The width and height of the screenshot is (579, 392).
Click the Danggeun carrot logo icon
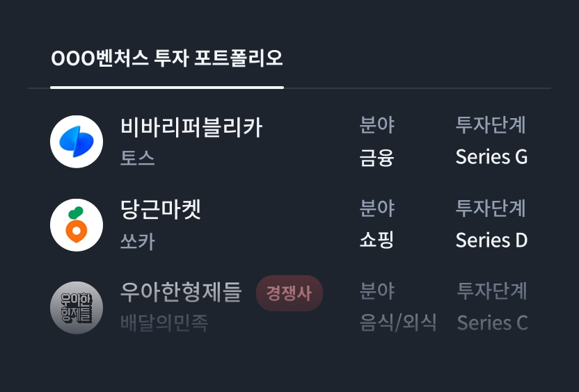77,225
